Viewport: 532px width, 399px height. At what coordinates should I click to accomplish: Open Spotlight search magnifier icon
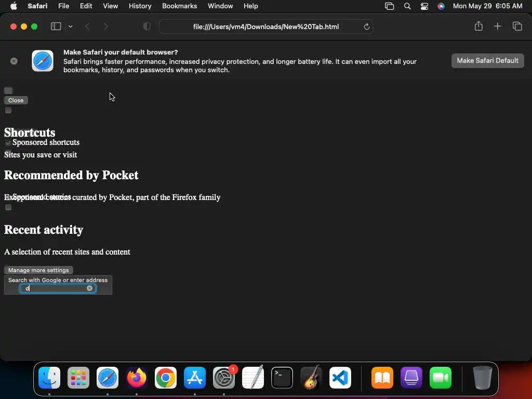tap(407, 6)
